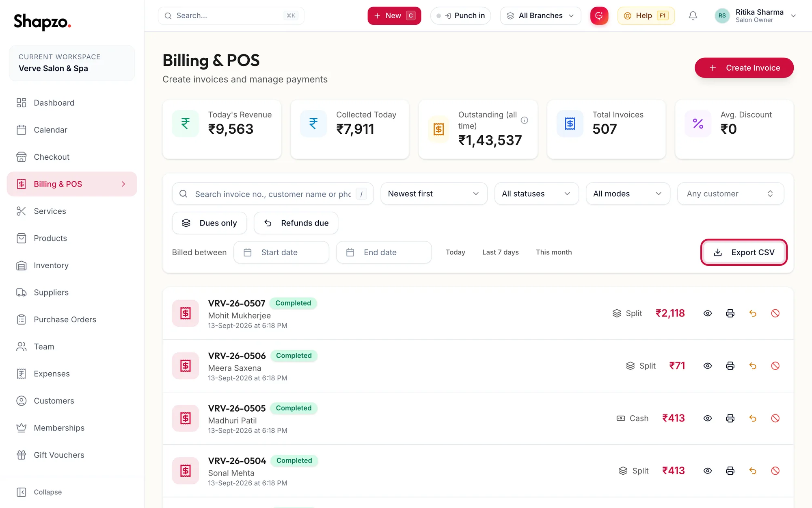Click the invoice search field
Image resolution: width=812 pixels, height=508 pixels.
click(x=272, y=194)
